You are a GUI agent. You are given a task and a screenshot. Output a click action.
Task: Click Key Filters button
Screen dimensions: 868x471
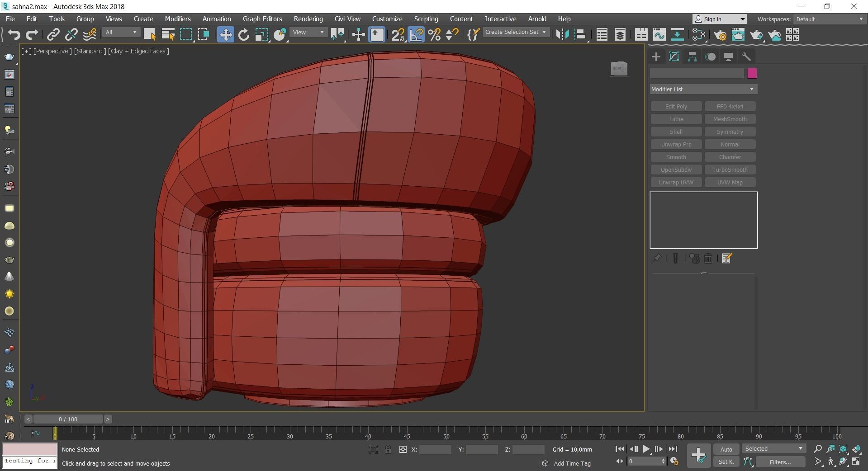tap(780, 462)
